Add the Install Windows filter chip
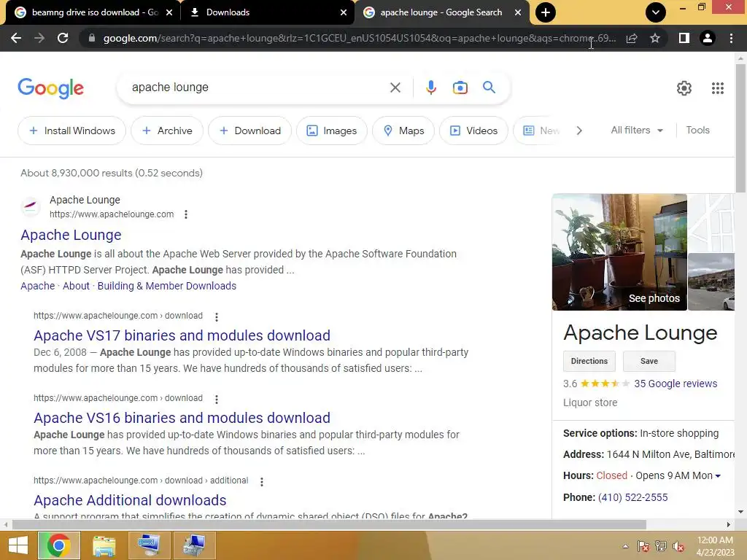747x560 pixels. click(x=72, y=131)
